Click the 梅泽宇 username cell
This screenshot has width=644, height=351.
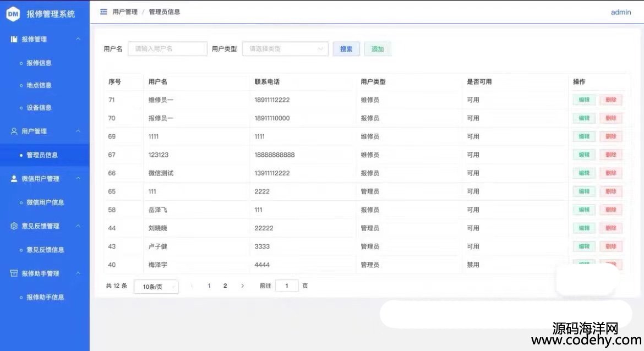point(158,265)
